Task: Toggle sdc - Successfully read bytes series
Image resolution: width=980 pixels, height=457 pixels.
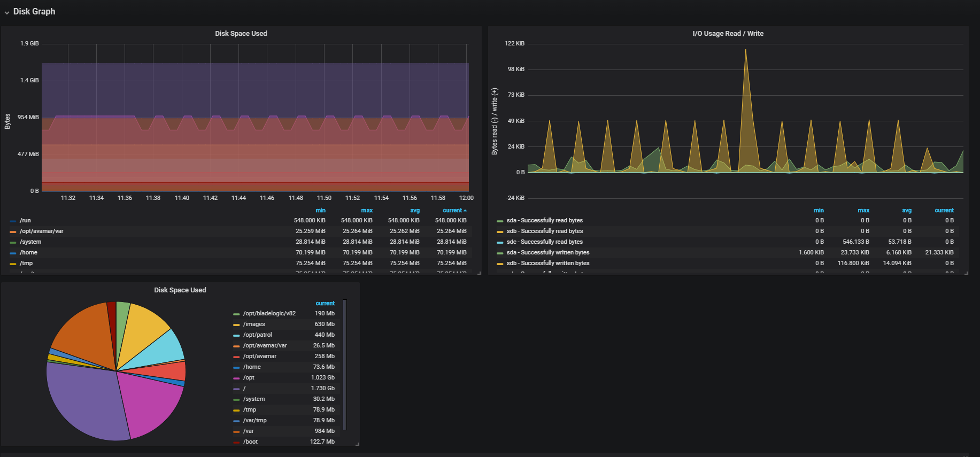Action: click(x=544, y=242)
